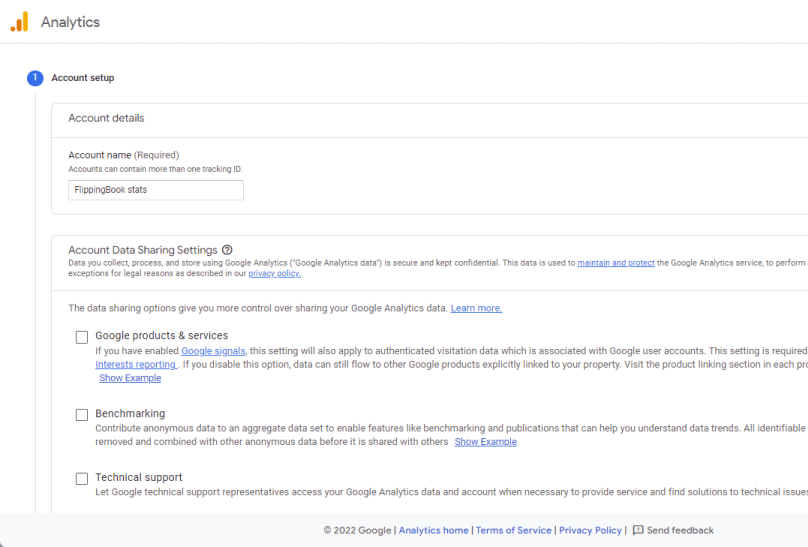Follow the privacy policy link
Screen dimensions: 808x547
[274, 274]
